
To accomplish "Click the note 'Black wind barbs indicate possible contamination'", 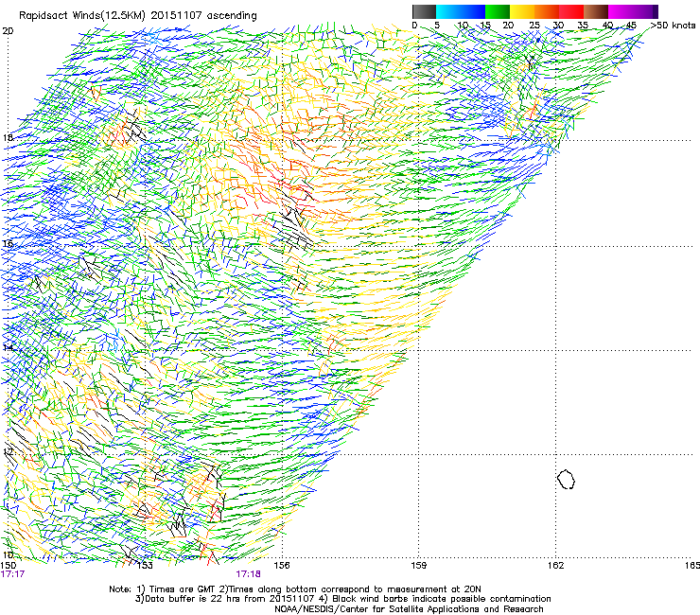I will point(441,599).
